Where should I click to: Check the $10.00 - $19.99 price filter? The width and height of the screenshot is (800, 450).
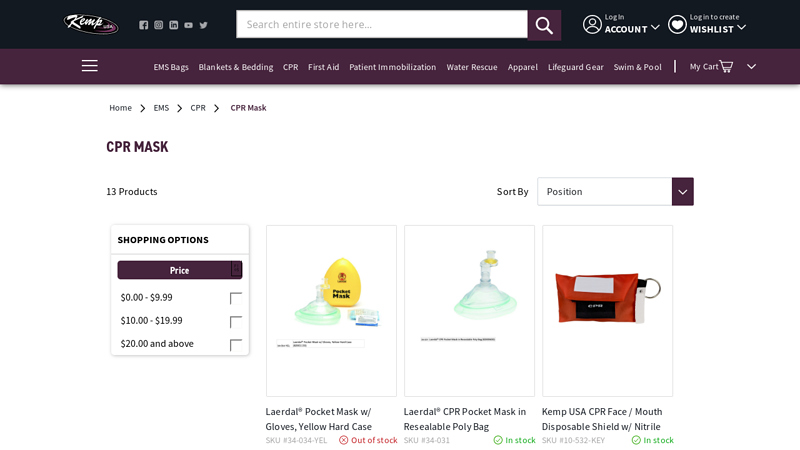tap(236, 321)
